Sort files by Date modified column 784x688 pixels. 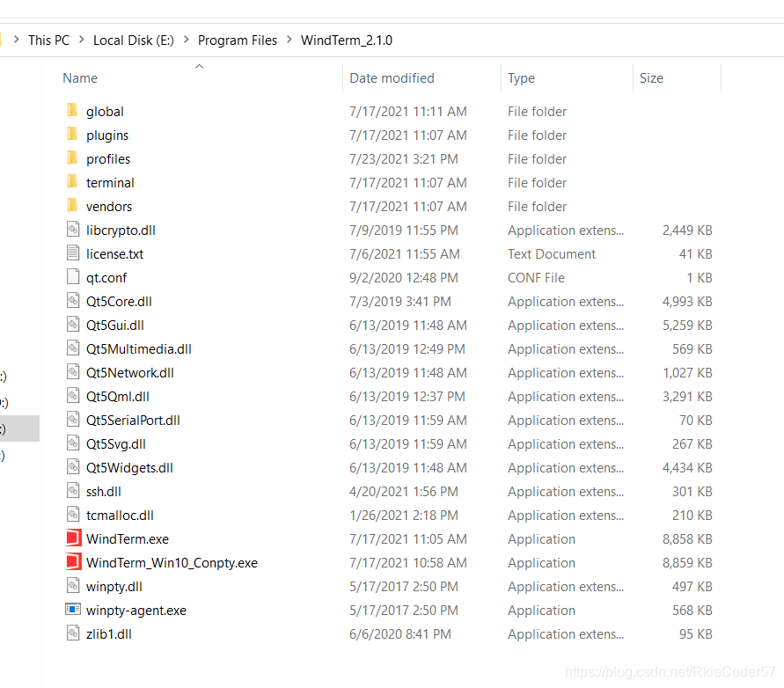(392, 78)
